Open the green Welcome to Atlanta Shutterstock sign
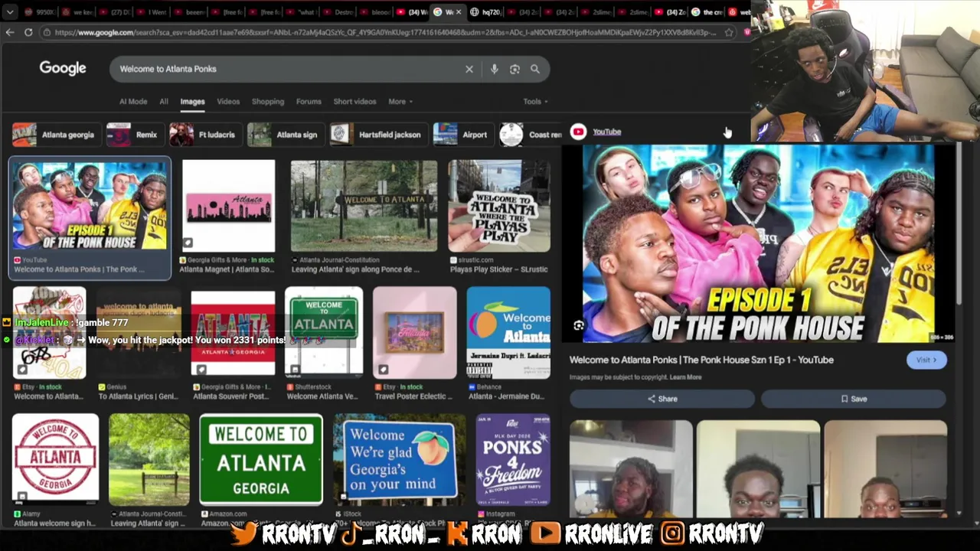This screenshot has height=551, width=980. click(x=324, y=333)
